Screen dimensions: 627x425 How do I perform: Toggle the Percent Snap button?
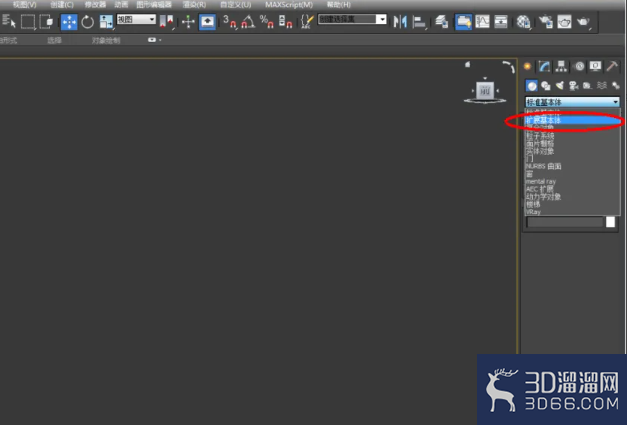tap(266, 22)
